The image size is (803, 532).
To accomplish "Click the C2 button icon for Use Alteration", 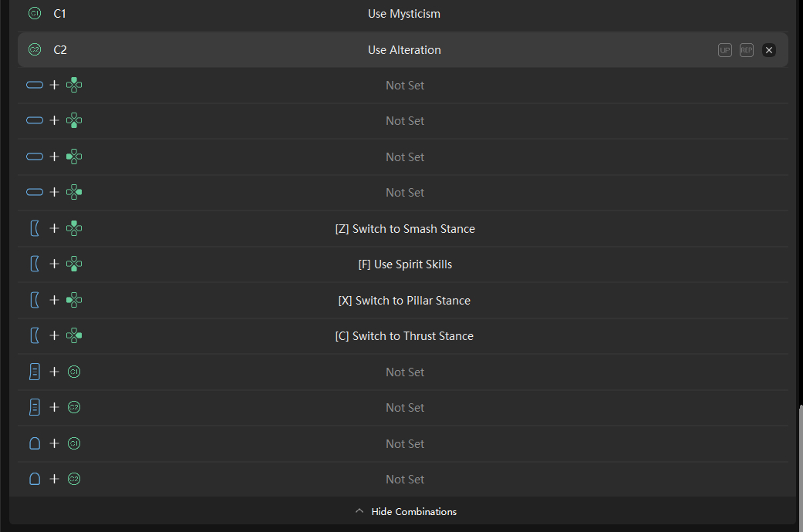I will pos(35,49).
